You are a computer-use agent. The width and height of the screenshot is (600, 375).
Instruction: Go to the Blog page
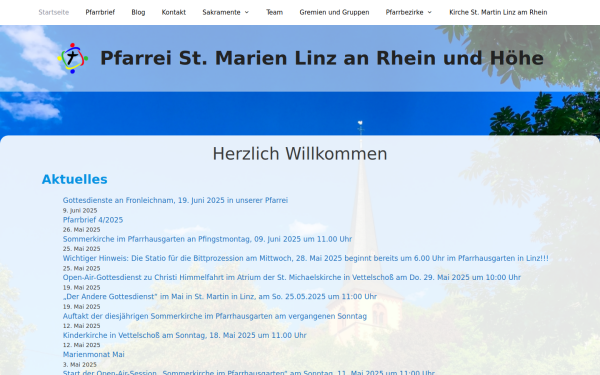point(138,12)
